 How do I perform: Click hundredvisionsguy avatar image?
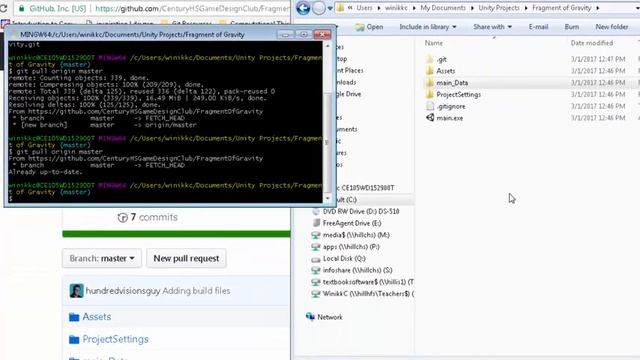point(76,291)
